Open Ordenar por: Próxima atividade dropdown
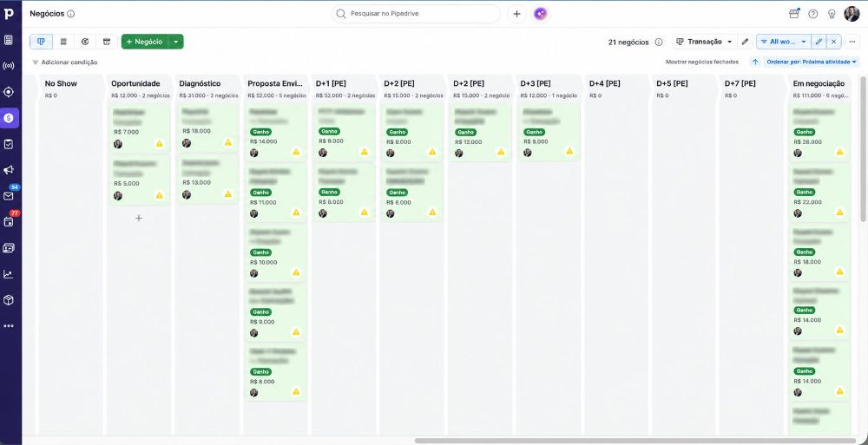 (812, 62)
